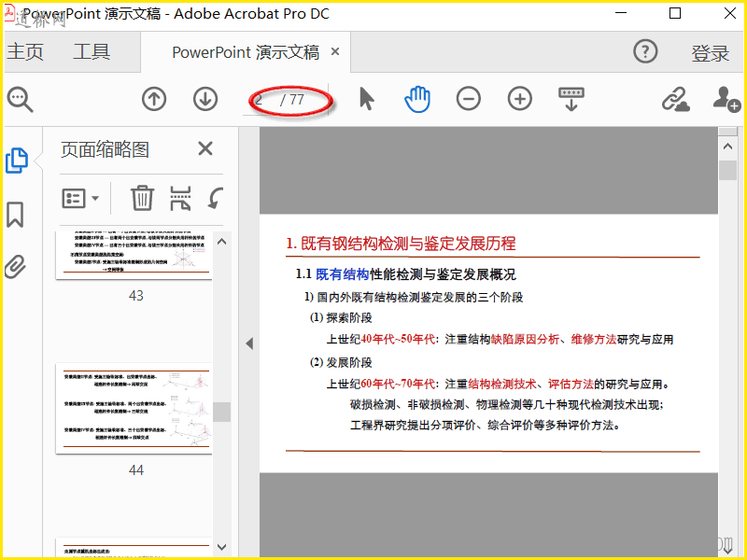Viewport: 747px width, 560px height.
Task: Select page 43 thumbnail
Action: click(134, 255)
